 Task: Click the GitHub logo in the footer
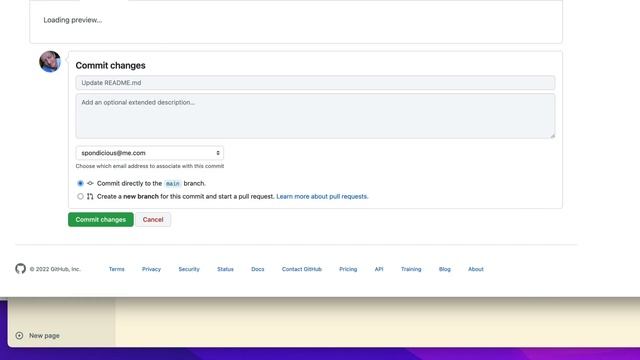20,269
